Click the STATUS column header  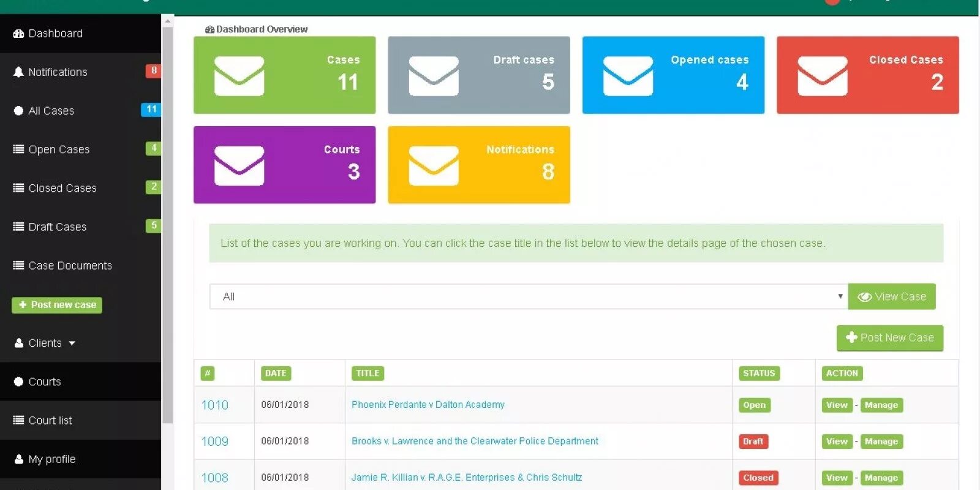click(x=759, y=373)
